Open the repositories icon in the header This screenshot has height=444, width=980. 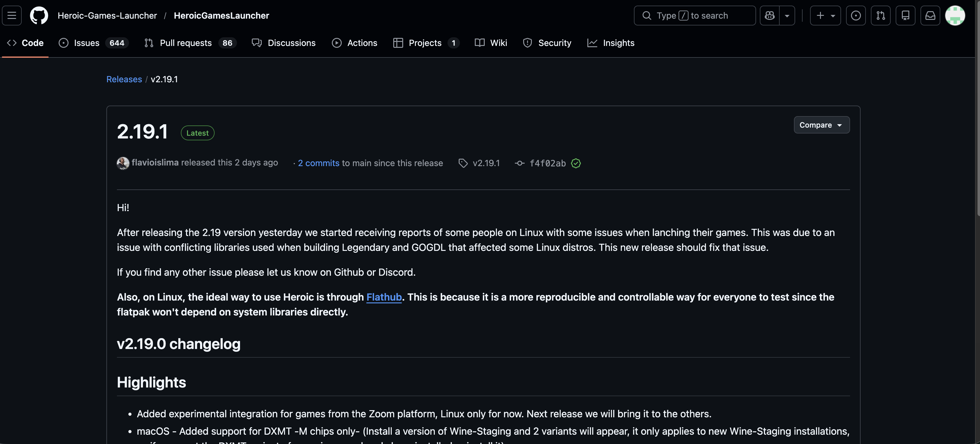tap(905, 16)
